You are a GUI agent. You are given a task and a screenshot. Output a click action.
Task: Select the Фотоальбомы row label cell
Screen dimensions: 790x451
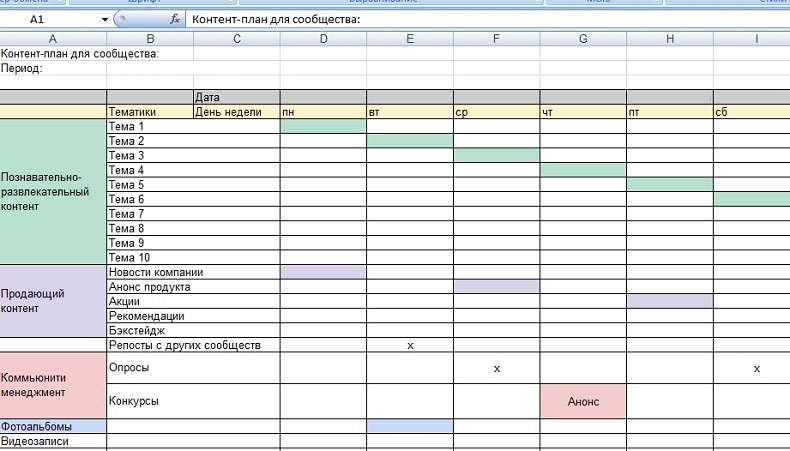[53, 426]
